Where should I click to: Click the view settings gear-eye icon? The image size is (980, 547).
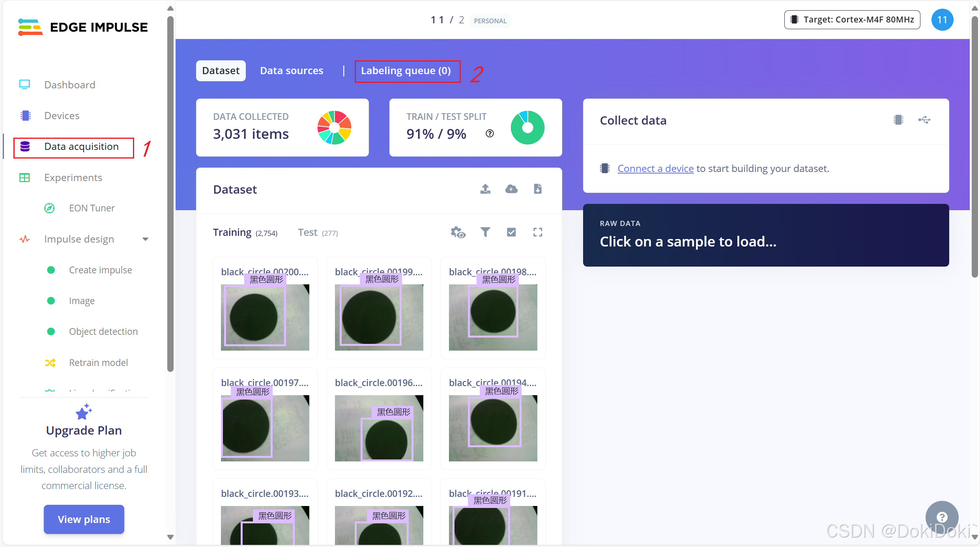pos(458,232)
